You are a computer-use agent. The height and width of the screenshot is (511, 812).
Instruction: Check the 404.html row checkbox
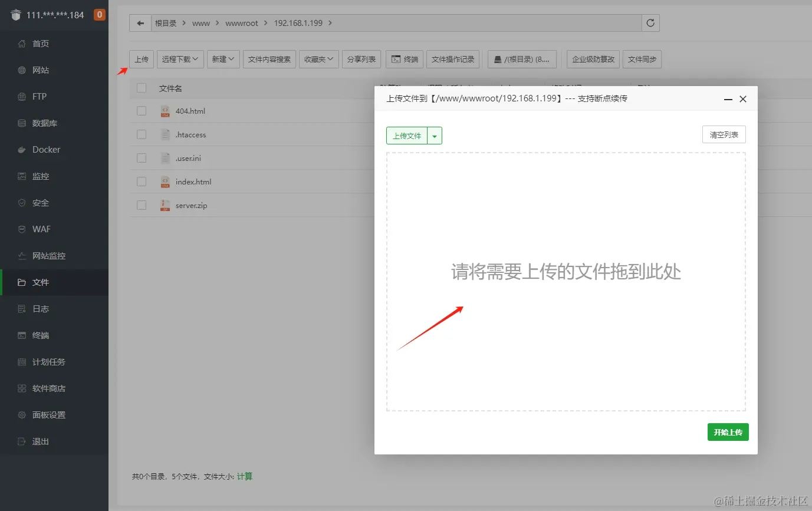coord(142,111)
